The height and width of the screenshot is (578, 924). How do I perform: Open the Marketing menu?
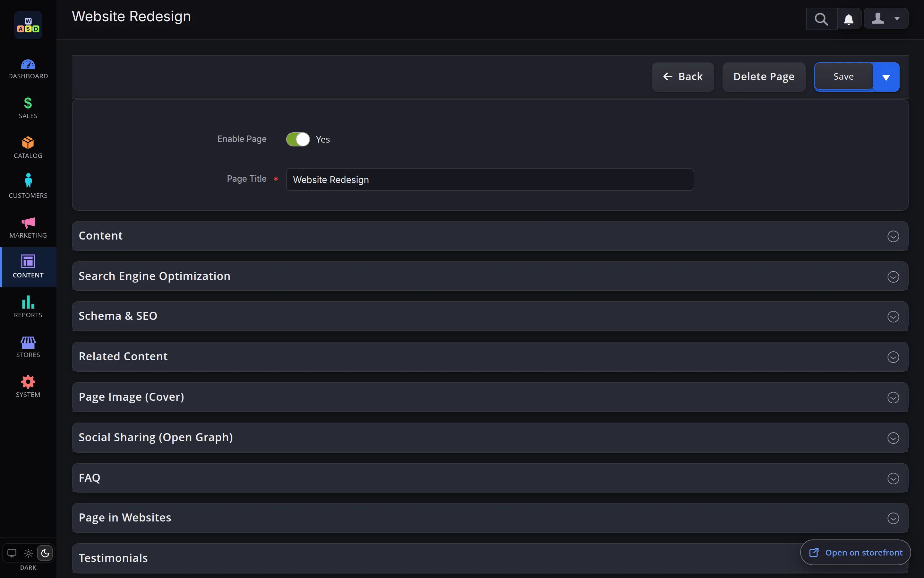point(28,227)
